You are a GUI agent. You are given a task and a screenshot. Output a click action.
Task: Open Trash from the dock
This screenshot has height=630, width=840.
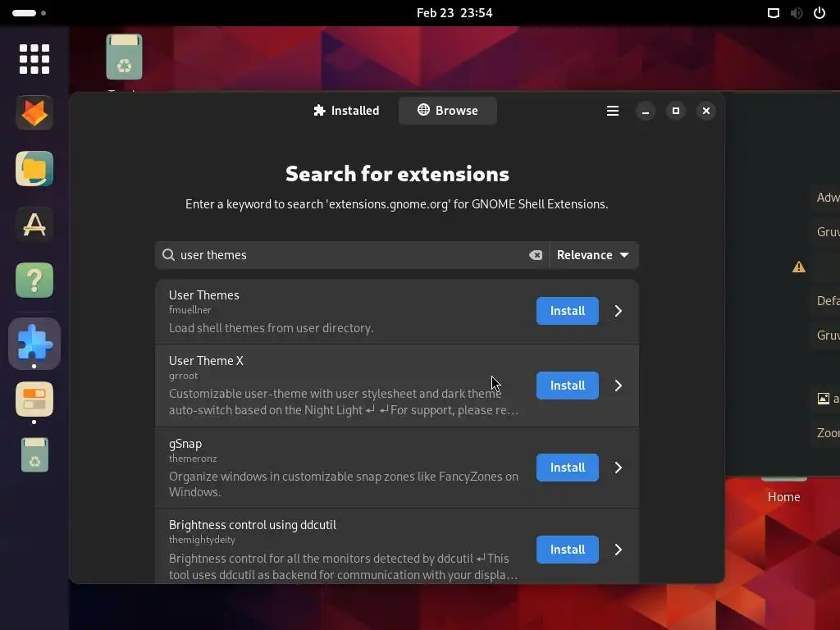coord(34,455)
